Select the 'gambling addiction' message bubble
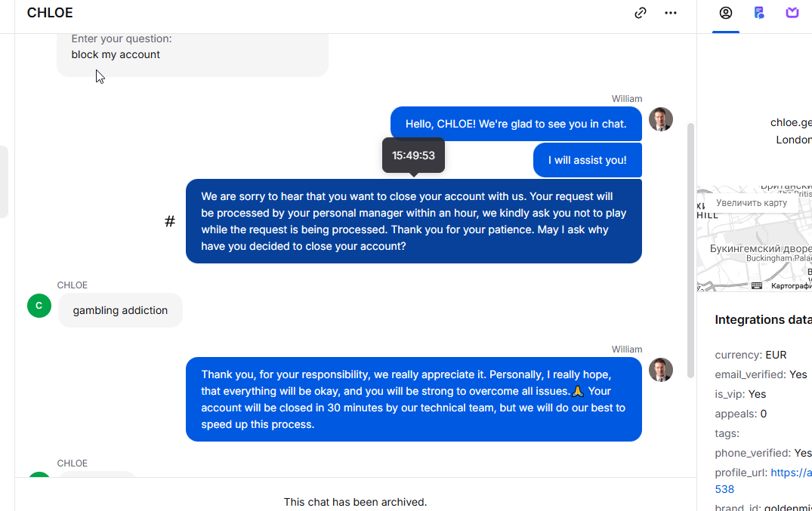This screenshot has height=511, width=812. point(120,310)
